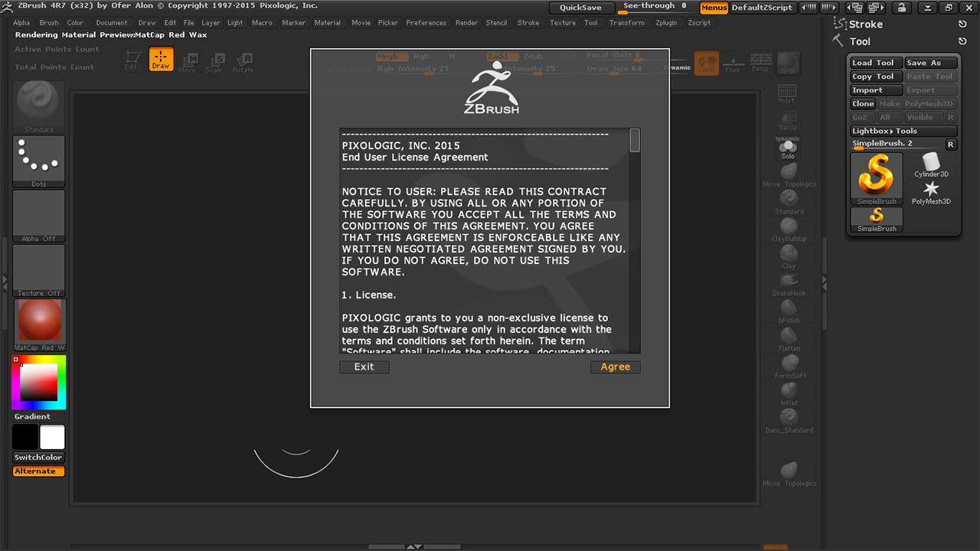Select the Dam_Standard brush icon
Viewport: 980px width, 551px height.
[x=789, y=421]
